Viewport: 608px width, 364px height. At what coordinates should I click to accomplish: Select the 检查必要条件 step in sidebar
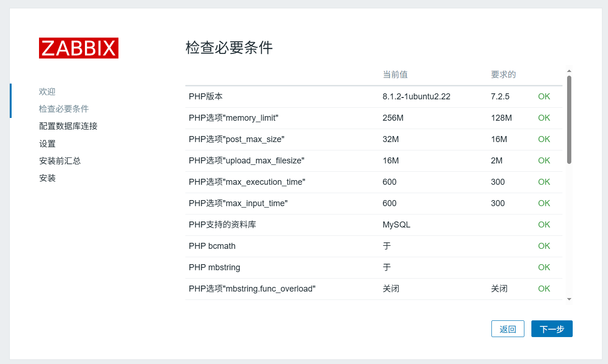point(64,109)
